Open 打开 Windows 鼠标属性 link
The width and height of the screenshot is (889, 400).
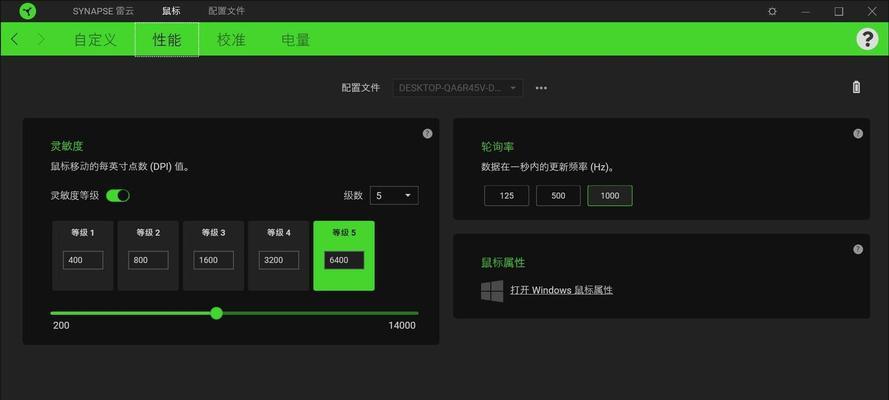tap(561, 290)
